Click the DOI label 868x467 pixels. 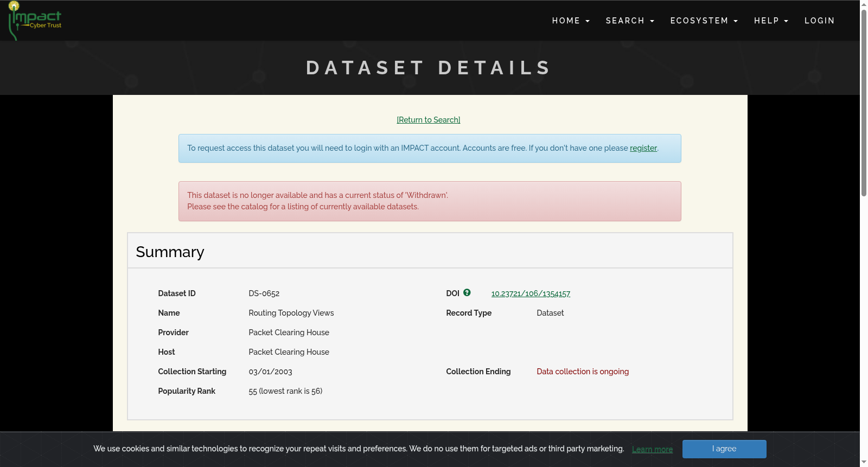(x=452, y=293)
